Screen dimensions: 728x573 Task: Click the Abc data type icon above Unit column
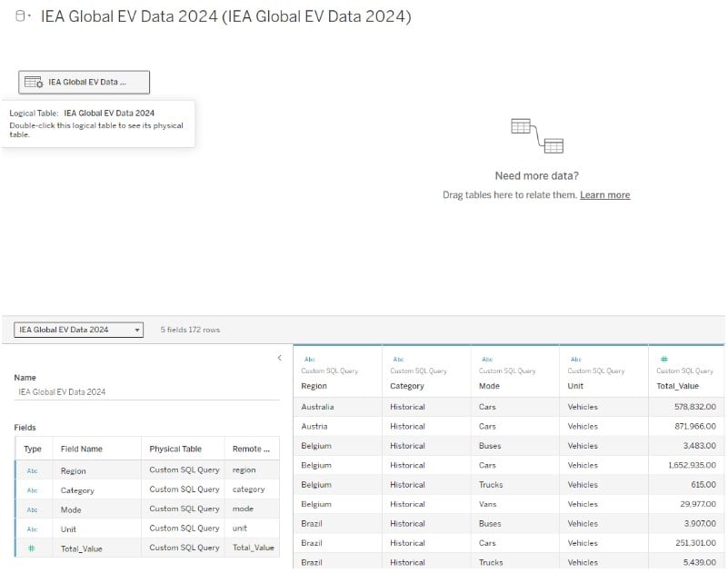point(575,360)
